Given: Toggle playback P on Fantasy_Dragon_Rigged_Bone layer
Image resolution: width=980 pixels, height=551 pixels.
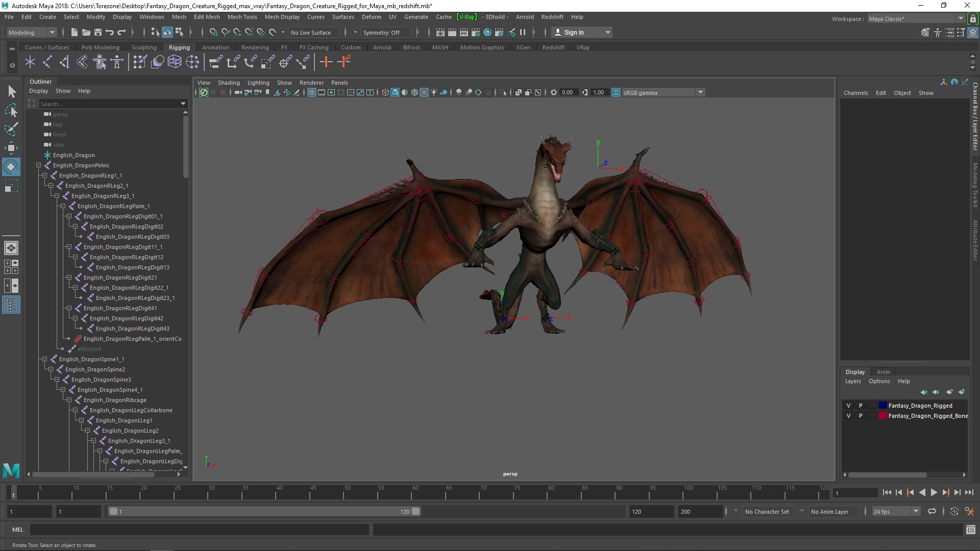Looking at the screenshot, I should tap(861, 416).
